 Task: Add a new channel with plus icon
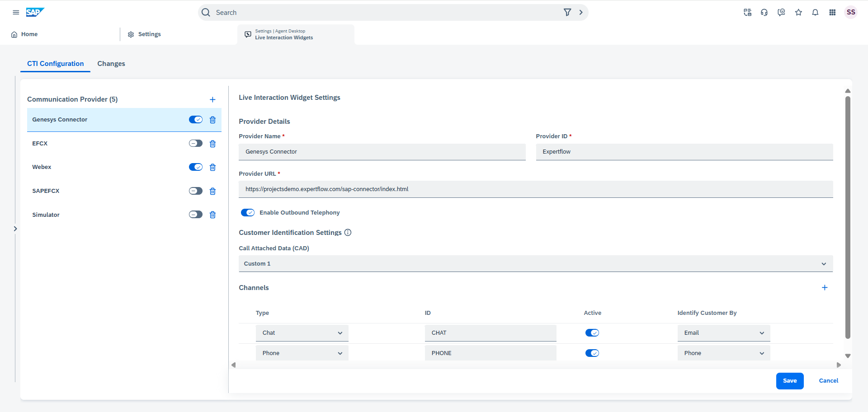(824, 288)
